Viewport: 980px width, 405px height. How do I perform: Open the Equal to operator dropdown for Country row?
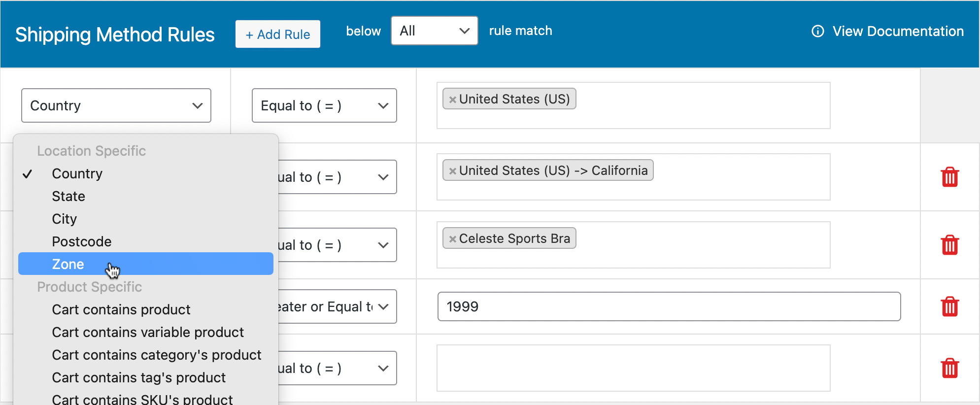[x=324, y=105]
